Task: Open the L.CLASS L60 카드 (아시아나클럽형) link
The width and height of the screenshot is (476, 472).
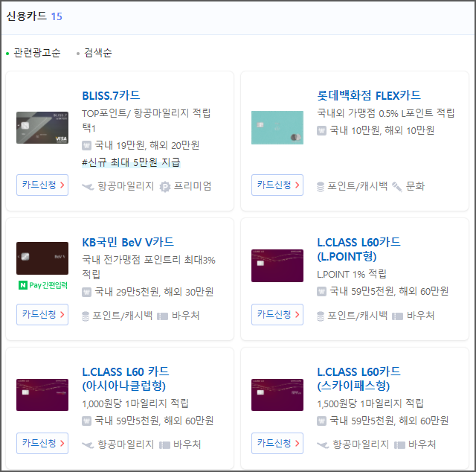Action: [x=126, y=379]
